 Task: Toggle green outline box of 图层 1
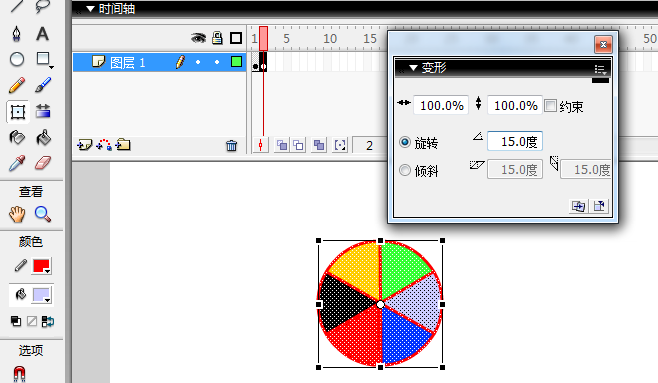236,62
